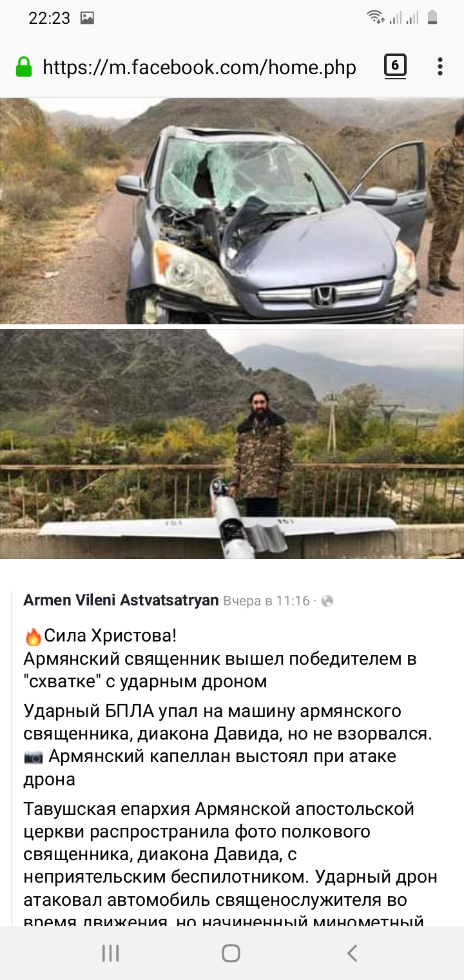Open the tab switcher showing 6 tabs
464x980 pixels.
tap(395, 66)
